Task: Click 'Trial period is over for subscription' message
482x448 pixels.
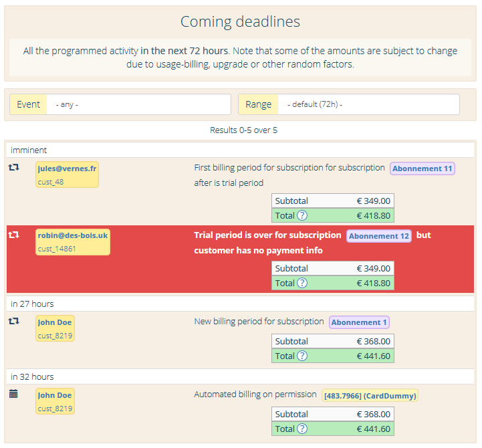Action: [x=267, y=235]
